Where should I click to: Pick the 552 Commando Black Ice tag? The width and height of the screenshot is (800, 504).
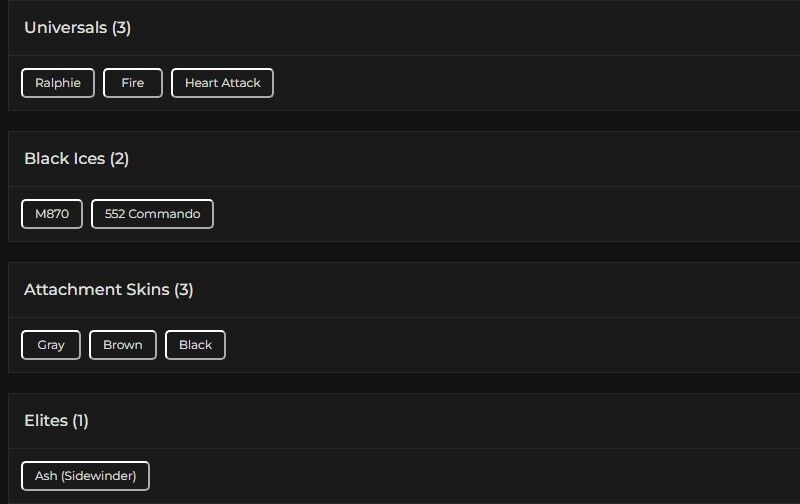[x=152, y=214]
